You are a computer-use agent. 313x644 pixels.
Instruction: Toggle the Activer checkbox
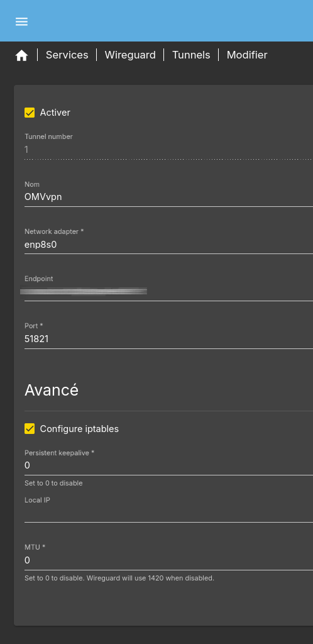click(30, 113)
